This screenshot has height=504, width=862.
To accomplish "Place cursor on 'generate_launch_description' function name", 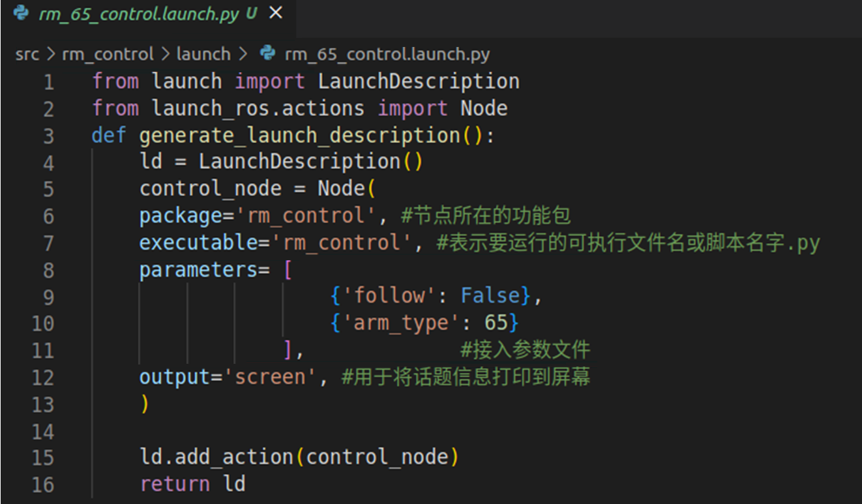I will click(x=299, y=136).
